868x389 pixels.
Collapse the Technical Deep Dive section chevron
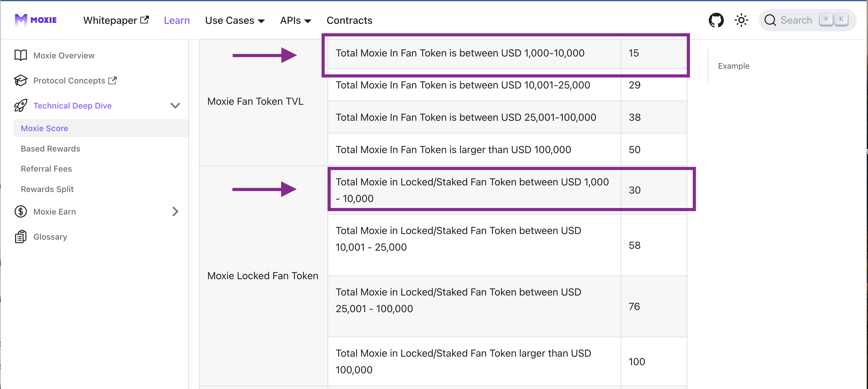pyautogui.click(x=175, y=106)
